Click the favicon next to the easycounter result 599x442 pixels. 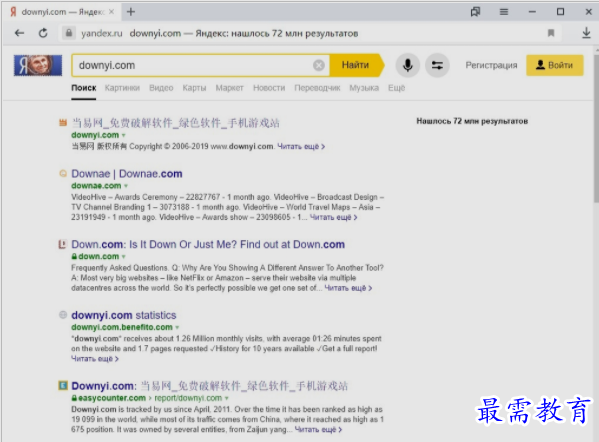(63, 385)
